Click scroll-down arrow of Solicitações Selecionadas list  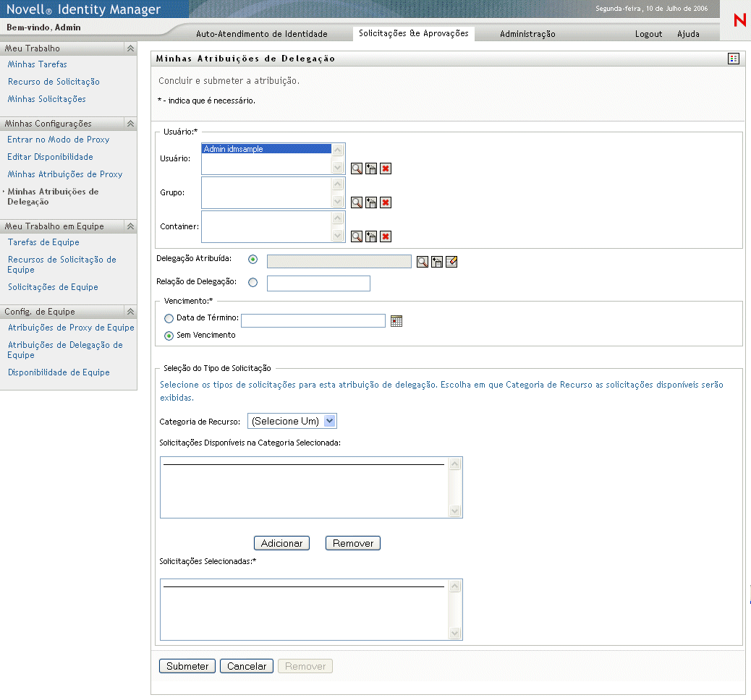coord(455,633)
